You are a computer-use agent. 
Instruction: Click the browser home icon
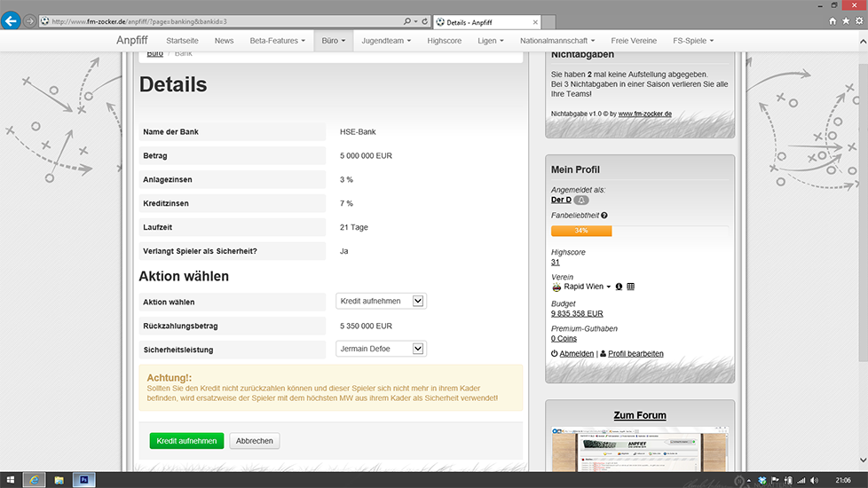(832, 21)
